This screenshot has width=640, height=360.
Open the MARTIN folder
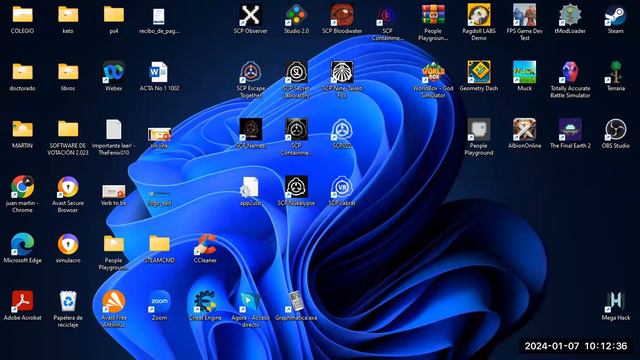pyautogui.click(x=22, y=129)
